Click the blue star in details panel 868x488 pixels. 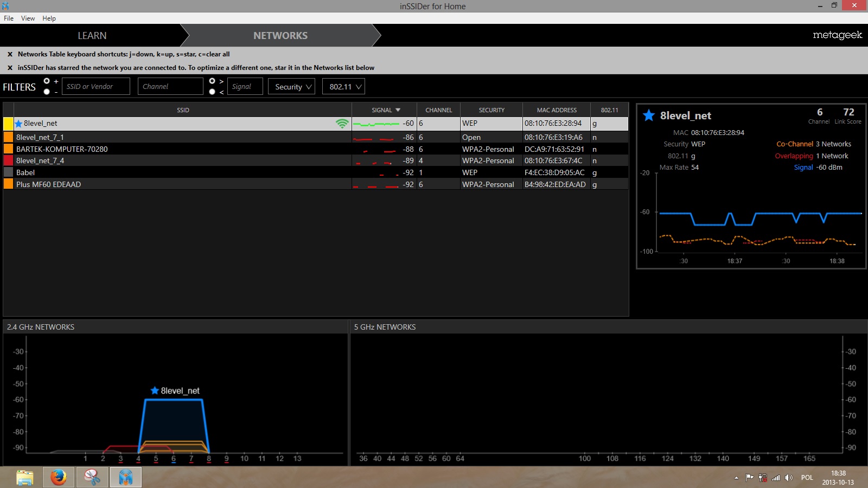click(x=649, y=115)
